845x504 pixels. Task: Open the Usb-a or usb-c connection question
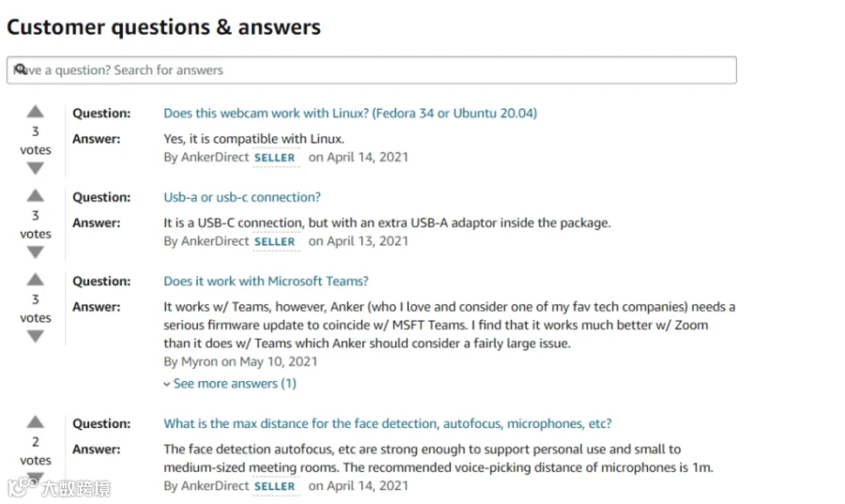click(242, 197)
